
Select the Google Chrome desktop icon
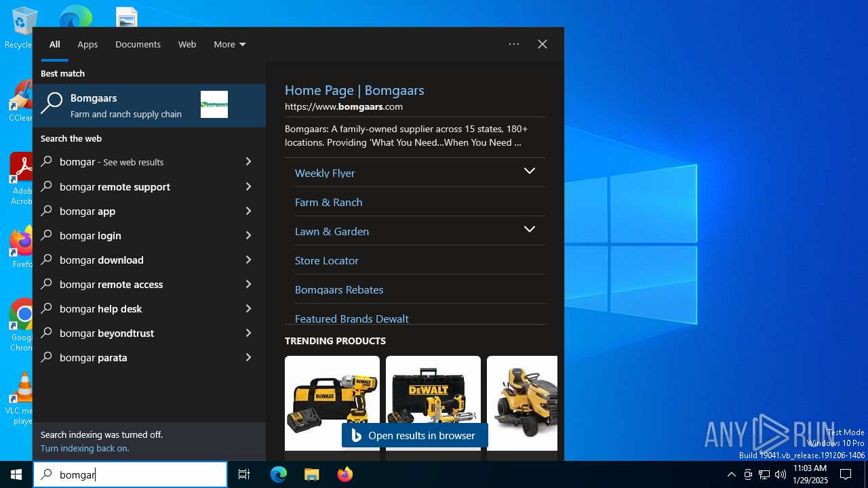tap(22, 325)
